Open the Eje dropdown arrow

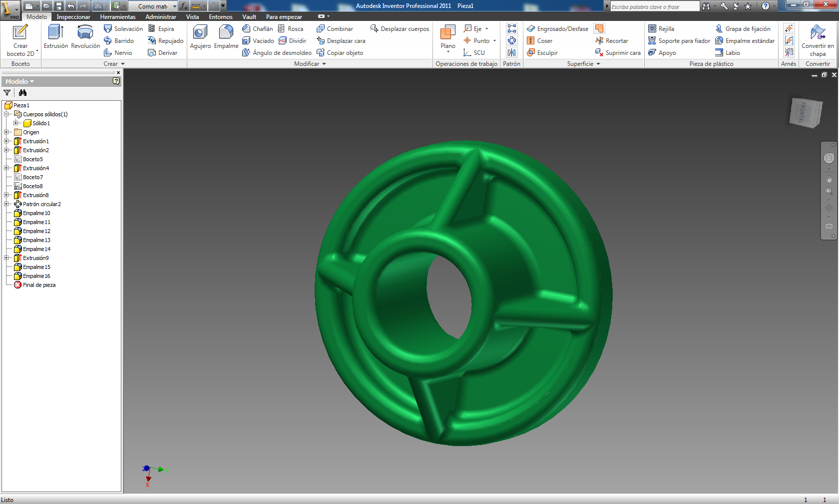pyautogui.click(x=487, y=29)
